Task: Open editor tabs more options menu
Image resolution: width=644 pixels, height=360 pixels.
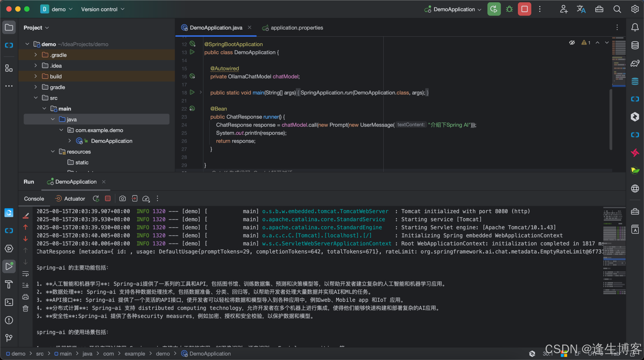Action: [x=617, y=28]
